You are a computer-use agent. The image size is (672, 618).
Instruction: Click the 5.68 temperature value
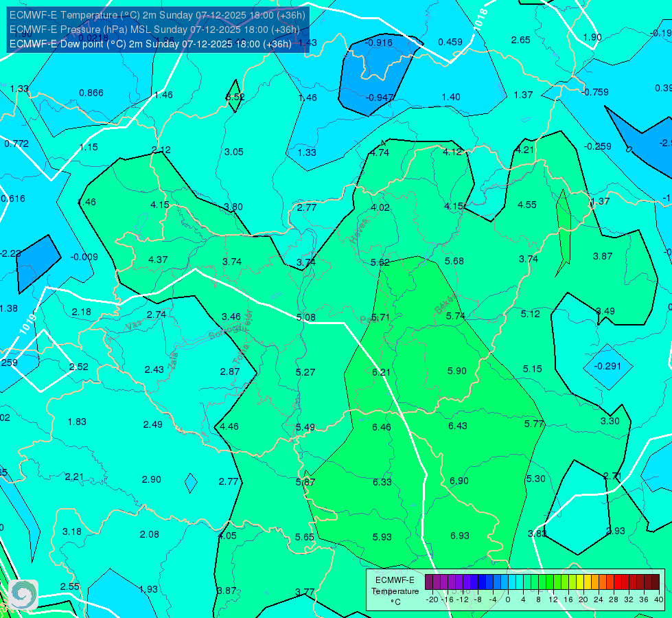[x=454, y=261]
